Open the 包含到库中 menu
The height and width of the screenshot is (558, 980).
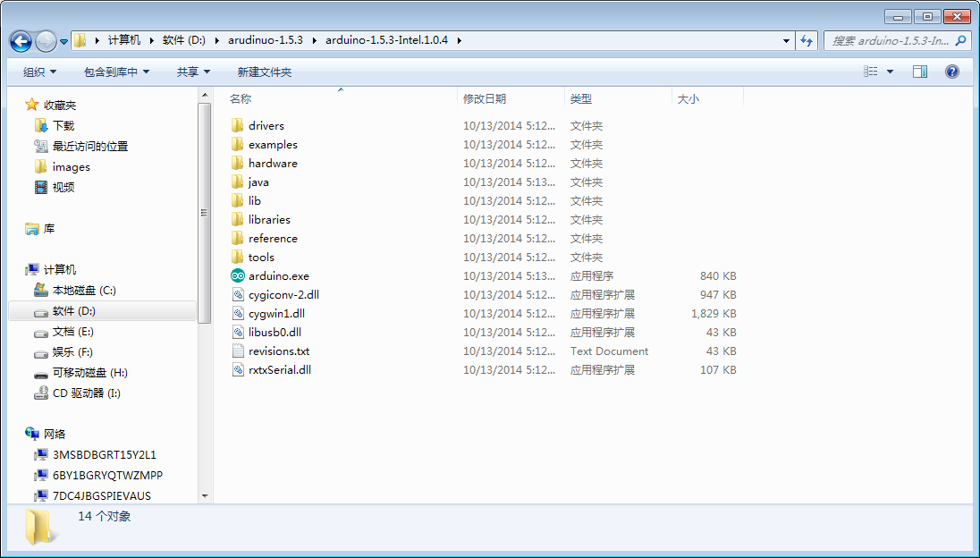pyautogui.click(x=116, y=72)
